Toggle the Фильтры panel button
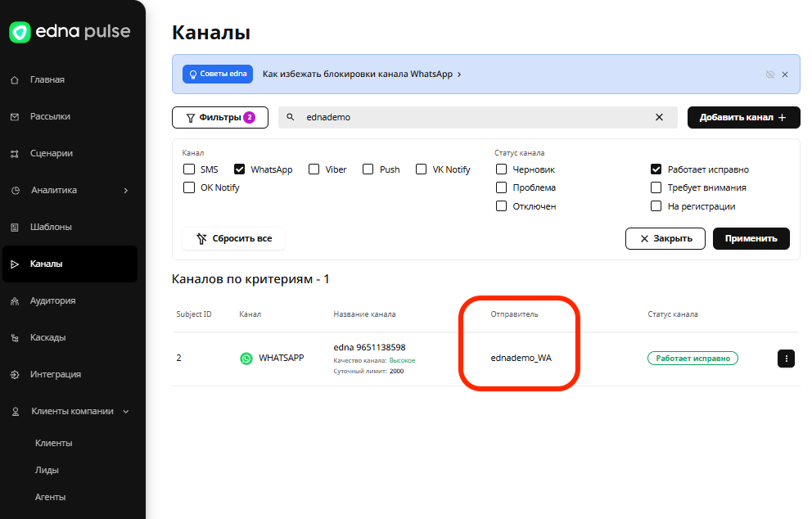The image size is (812, 519). coord(220,118)
